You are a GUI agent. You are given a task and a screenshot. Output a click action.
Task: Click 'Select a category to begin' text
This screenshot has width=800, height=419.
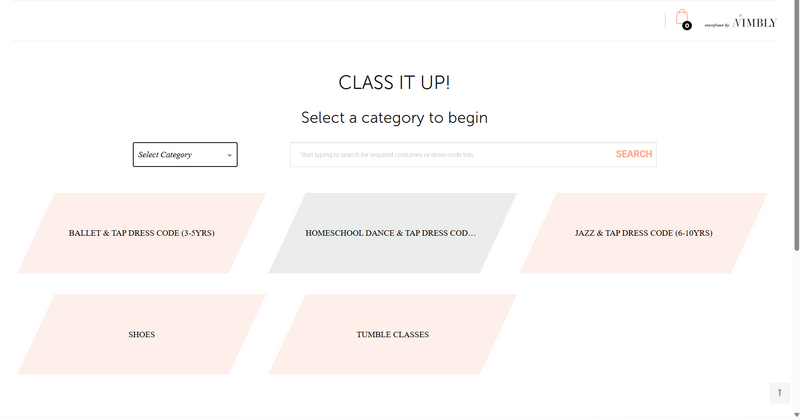[394, 118]
